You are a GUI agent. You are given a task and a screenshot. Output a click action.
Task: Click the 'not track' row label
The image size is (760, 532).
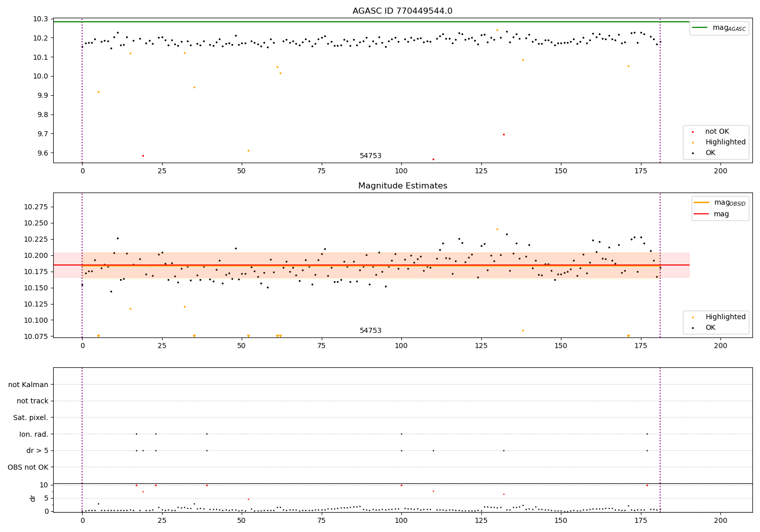32,401
